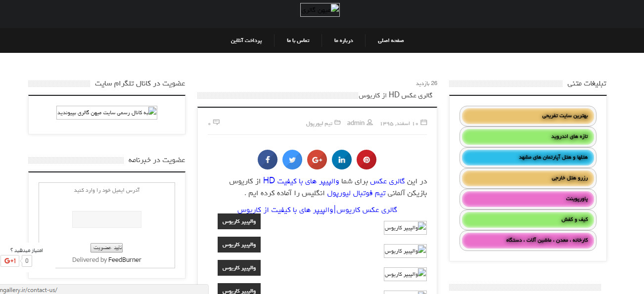Open the رزرو هتل خارجی ad button
This screenshot has width=644, height=294.
coord(528,178)
